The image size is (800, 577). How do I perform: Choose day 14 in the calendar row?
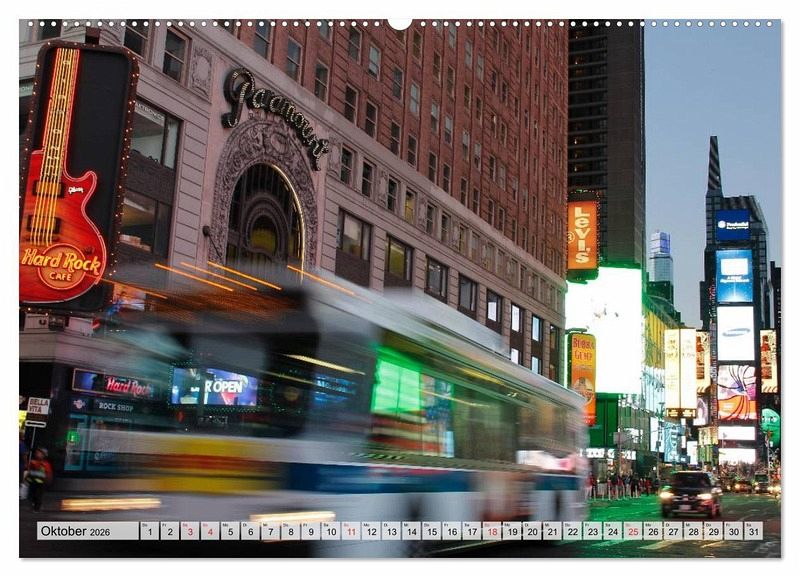click(x=412, y=531)
